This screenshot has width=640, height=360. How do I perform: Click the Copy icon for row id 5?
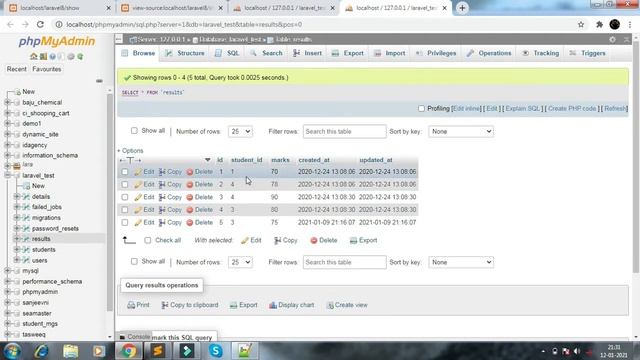[x=162, y=222]
